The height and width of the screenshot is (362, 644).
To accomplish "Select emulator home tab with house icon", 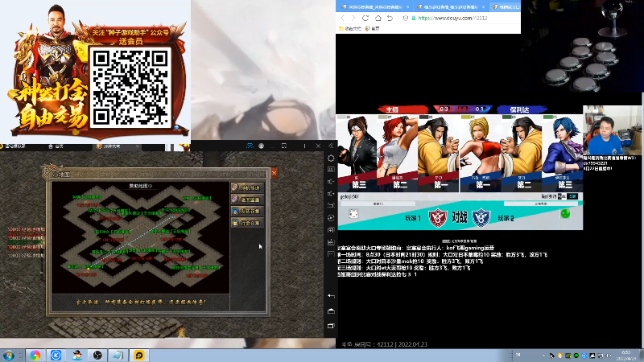I will click(56, 146).
